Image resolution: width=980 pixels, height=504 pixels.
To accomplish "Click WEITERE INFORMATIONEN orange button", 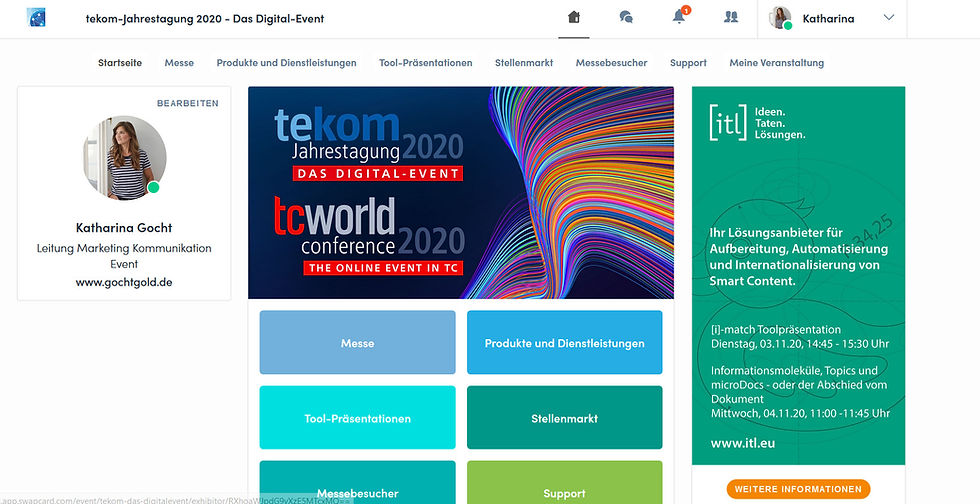I will pos(798,489).
